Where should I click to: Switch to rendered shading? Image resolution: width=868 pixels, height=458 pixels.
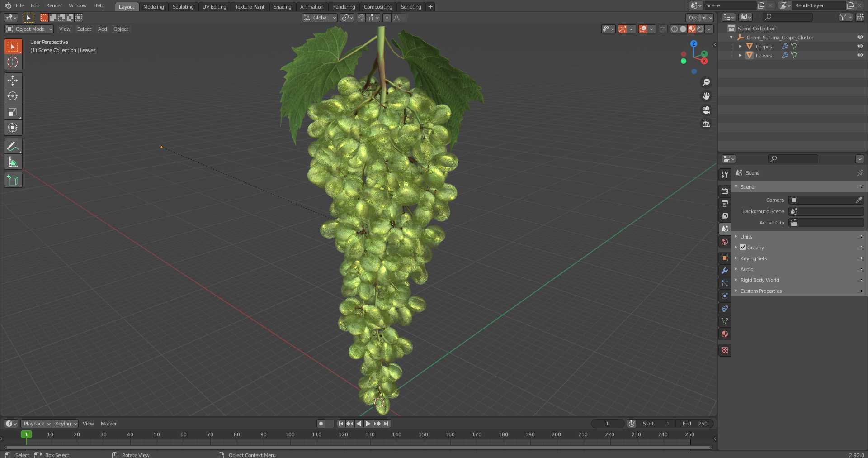tap(700, 29)
